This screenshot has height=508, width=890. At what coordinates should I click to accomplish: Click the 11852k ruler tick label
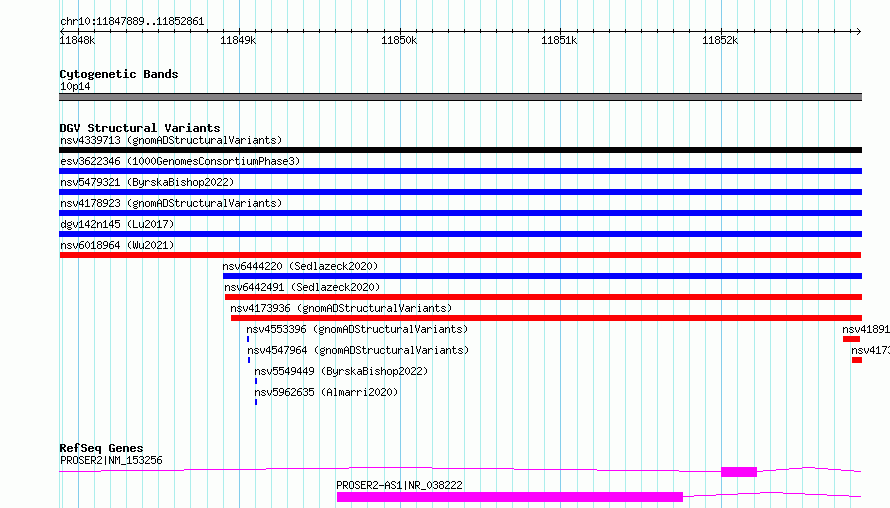720,40
